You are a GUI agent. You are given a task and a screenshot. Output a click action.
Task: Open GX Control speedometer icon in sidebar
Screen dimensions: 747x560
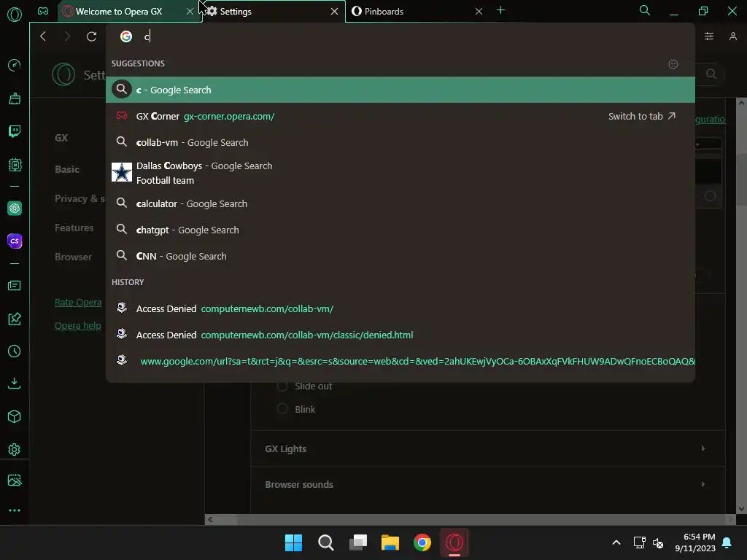pos(15,65)
